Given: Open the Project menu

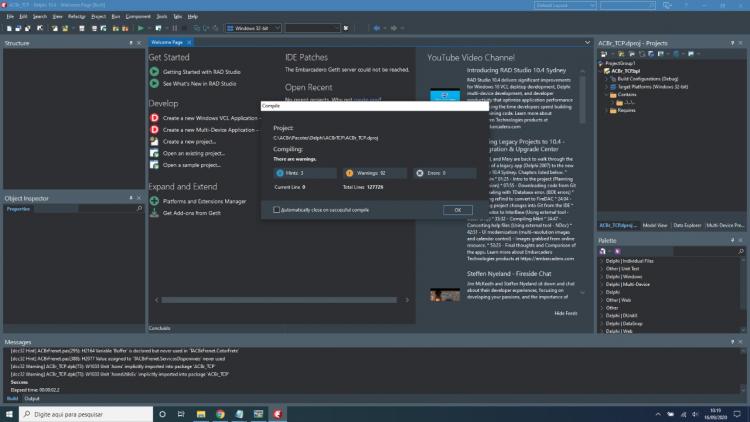Looking at the screenshot, I should [x=99, y=17].
